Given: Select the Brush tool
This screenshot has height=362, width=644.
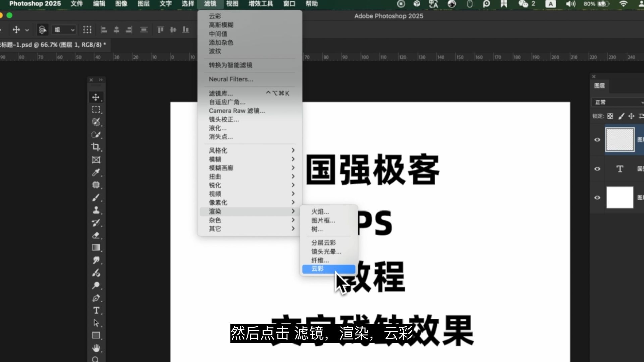Looking at the screenshot, I should coord(96,197).
